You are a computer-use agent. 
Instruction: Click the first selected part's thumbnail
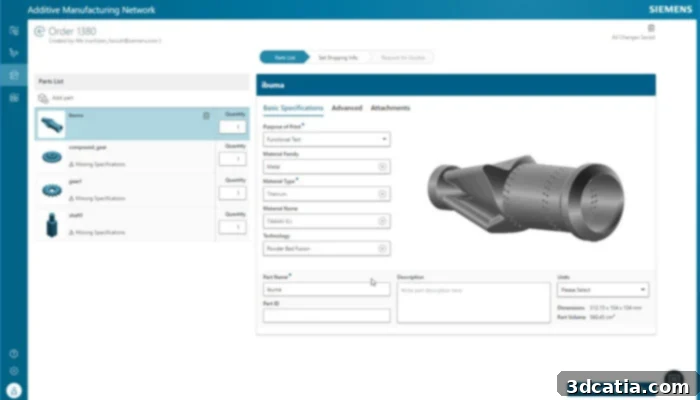coord(51,125)
